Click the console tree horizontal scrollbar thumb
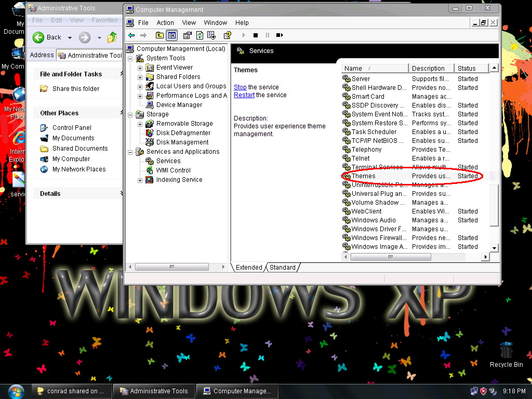This screenshot has height=399, width=532. click(171, 267)
